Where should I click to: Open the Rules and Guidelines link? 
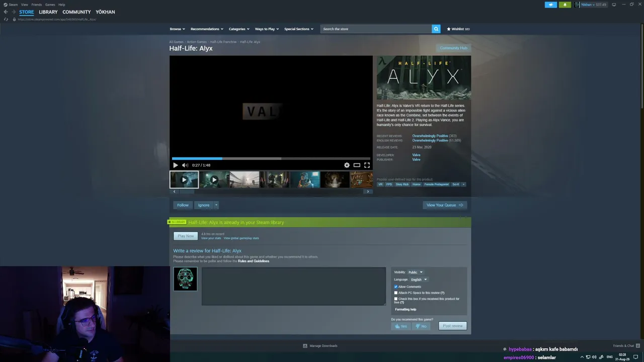tap(254, 261)
